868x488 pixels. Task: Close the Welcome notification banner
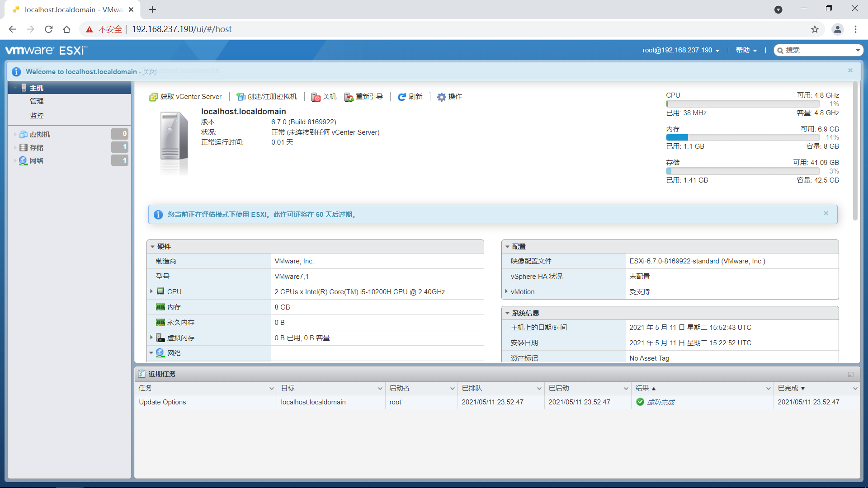pyautogui.click(x=850, y=70)
